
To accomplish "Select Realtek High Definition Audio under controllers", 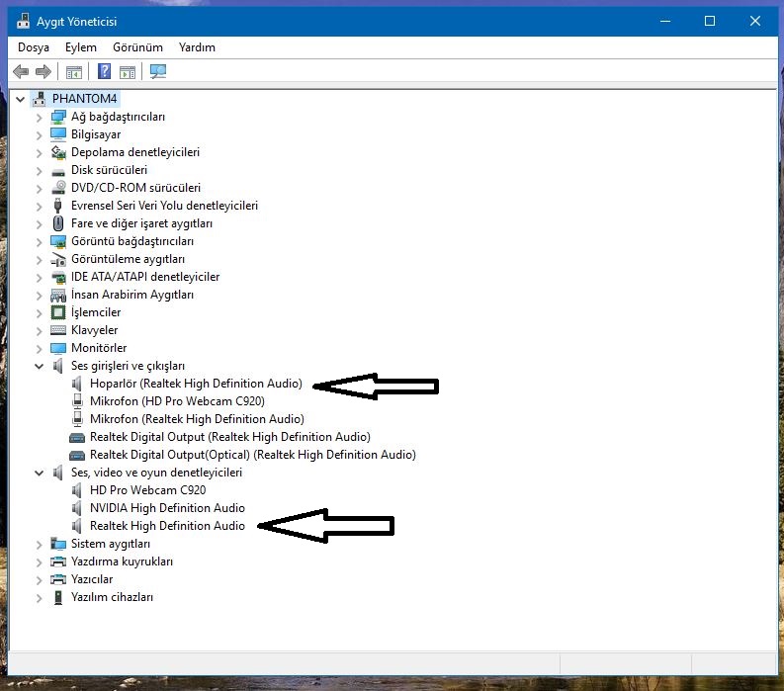I will coord(167,526).
